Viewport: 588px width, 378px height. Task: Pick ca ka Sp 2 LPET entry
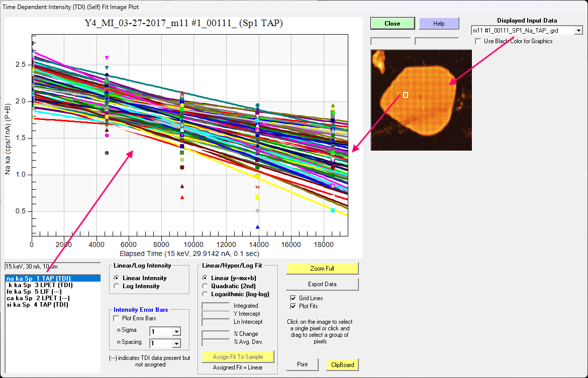pos(36,298)
